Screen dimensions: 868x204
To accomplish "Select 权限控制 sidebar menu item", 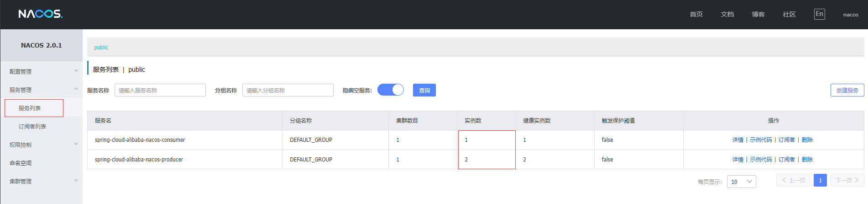I will click(21, 145).
